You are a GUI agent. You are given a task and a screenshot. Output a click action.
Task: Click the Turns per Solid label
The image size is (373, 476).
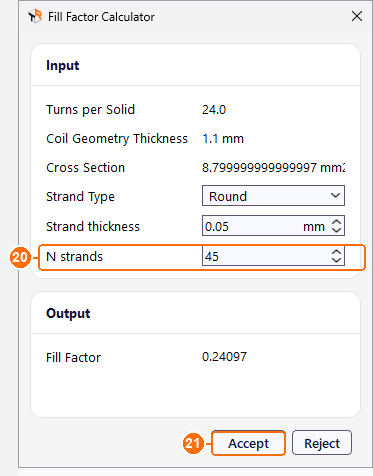coord(90,110)
